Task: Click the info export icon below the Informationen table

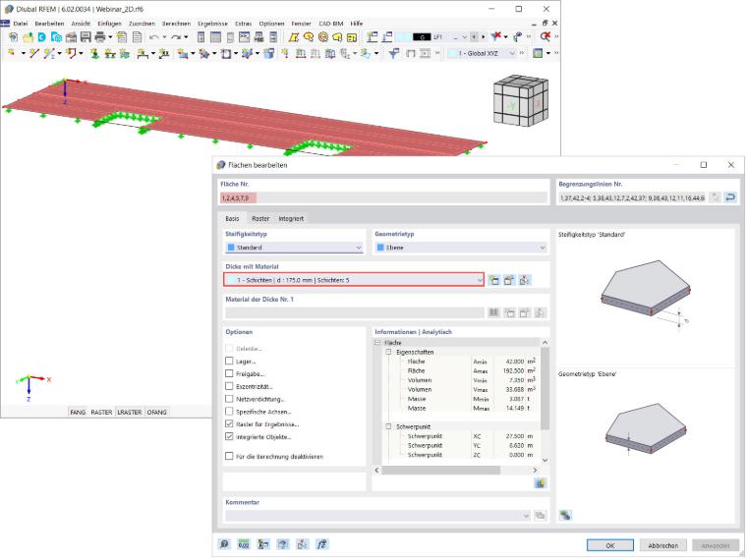Action: click(x=540, y=483)
